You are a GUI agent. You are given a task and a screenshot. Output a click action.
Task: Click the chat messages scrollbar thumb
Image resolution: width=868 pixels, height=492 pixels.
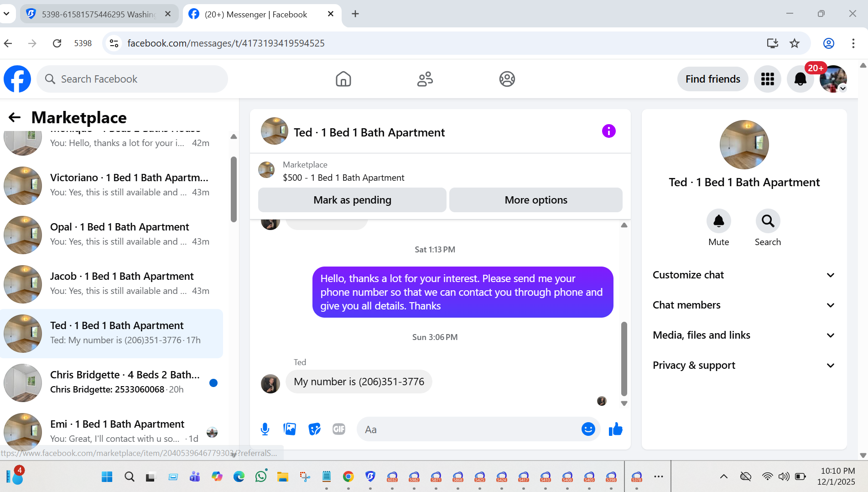(624, 359)
